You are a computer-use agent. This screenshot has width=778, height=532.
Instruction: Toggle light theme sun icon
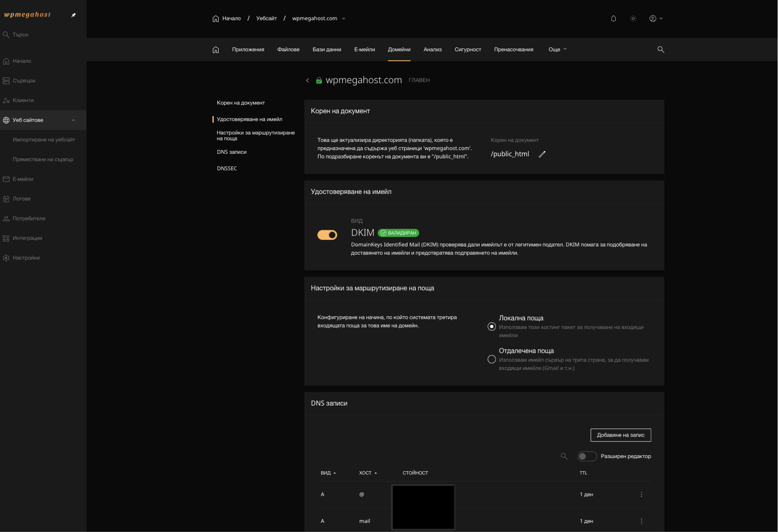(x=633, y=19)
